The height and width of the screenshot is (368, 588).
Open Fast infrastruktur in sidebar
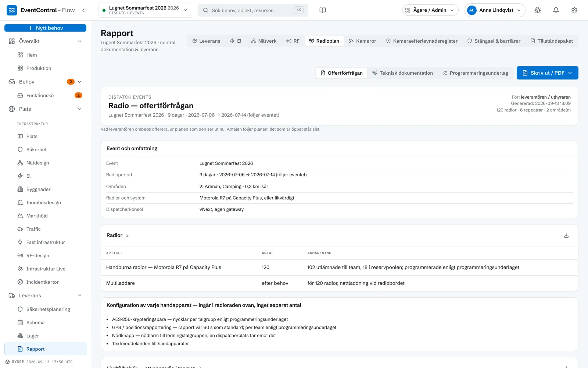[45, 242]
